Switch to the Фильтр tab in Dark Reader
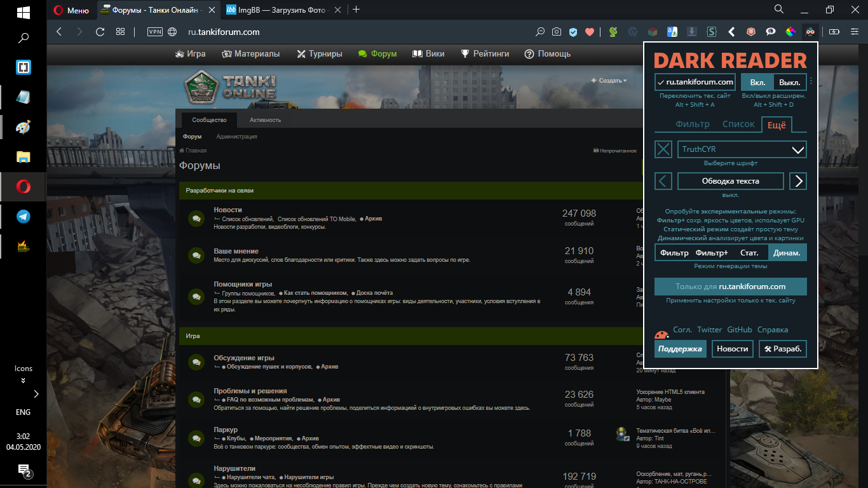 tap(693, 125)
